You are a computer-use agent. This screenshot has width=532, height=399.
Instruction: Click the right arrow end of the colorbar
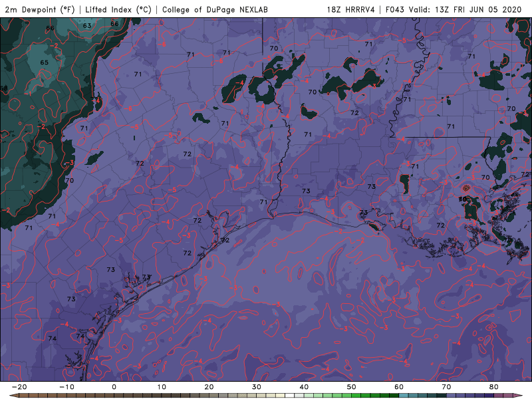point(518,396)
